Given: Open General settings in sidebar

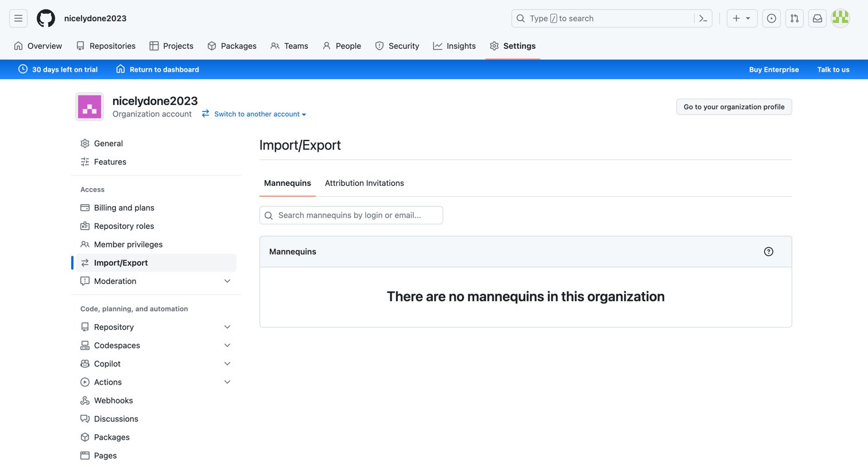Looking at the screenshot, I should [156, 143].
